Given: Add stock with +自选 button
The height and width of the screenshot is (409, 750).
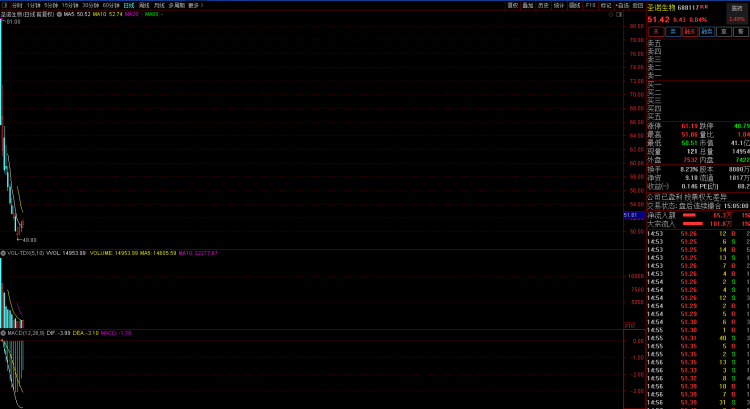Looking at the screenshot, I should (622, 5).
